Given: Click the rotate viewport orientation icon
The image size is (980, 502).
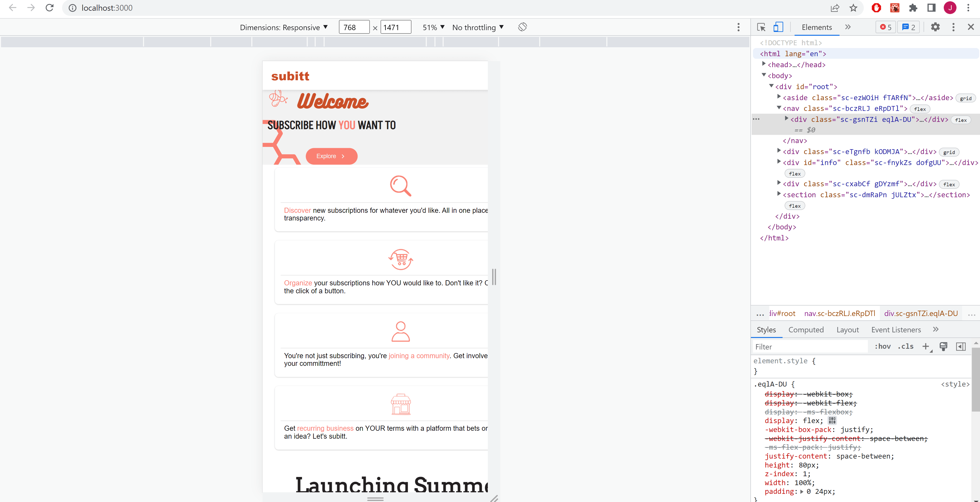Looking at the screenshot, I should (522, 27).
